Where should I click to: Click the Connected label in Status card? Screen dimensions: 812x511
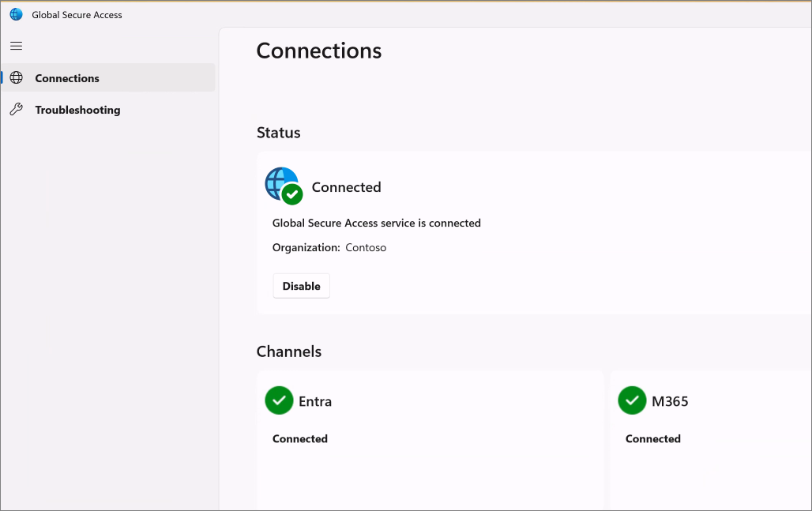(x=347, y=187)
